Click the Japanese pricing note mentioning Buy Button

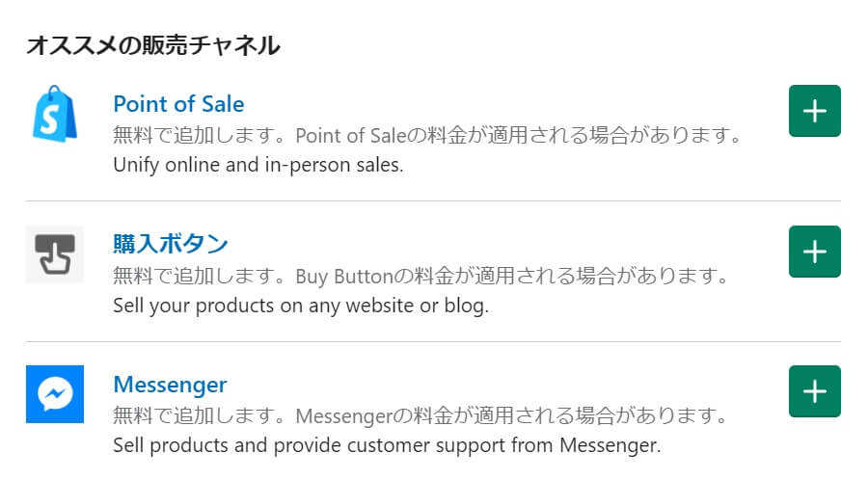point(420,278)
